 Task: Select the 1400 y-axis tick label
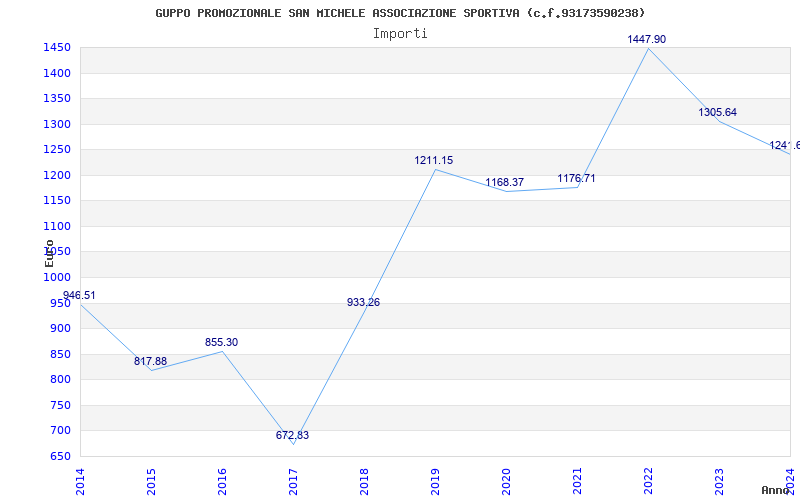click(x=57, y=73)
